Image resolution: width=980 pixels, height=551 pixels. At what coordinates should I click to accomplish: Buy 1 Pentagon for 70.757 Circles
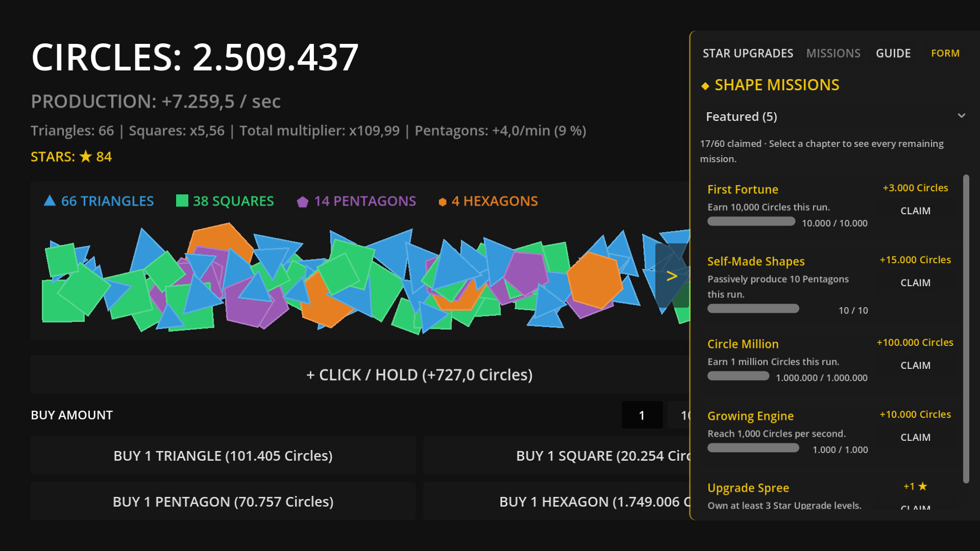click(x=223, y=502)
